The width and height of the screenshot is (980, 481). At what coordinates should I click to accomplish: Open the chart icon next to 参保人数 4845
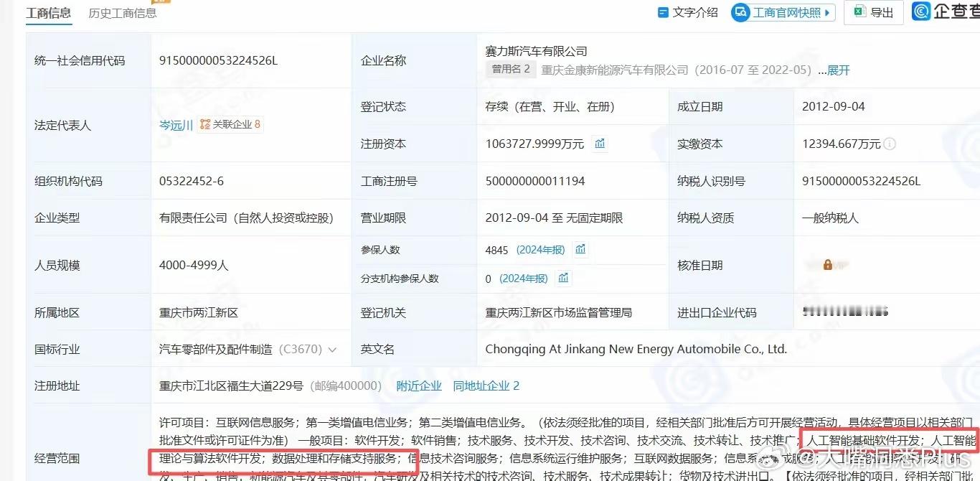pyautogui.click(x=581, y=249)
